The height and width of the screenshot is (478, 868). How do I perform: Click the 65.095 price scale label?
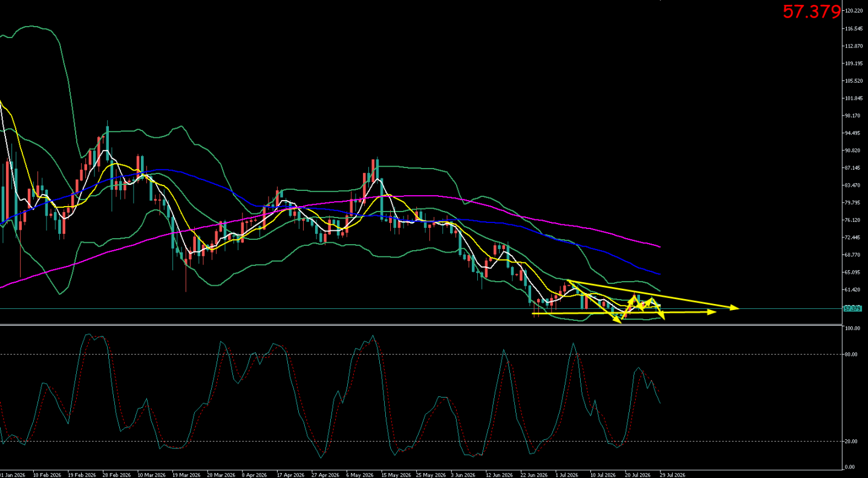coord(853,273)
